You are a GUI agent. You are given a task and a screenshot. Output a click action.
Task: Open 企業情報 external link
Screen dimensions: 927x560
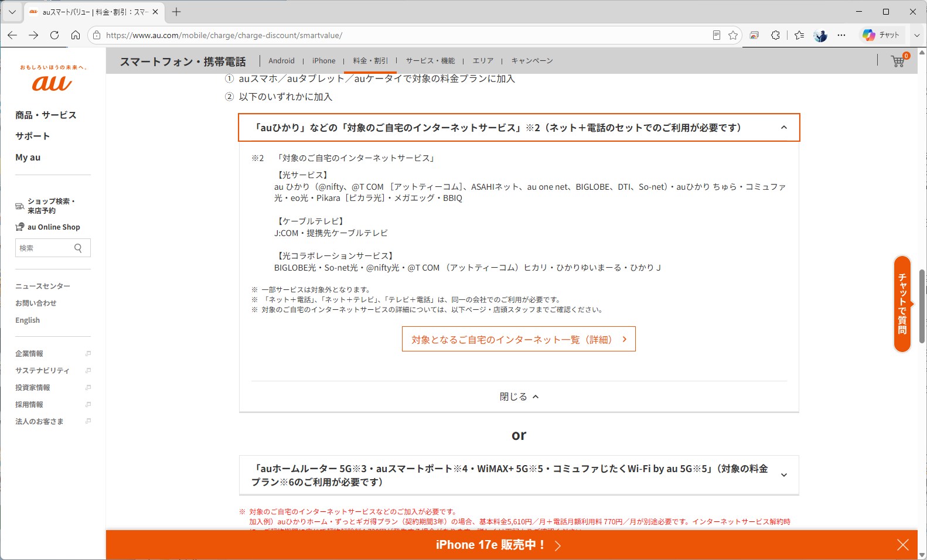[53, 353]
